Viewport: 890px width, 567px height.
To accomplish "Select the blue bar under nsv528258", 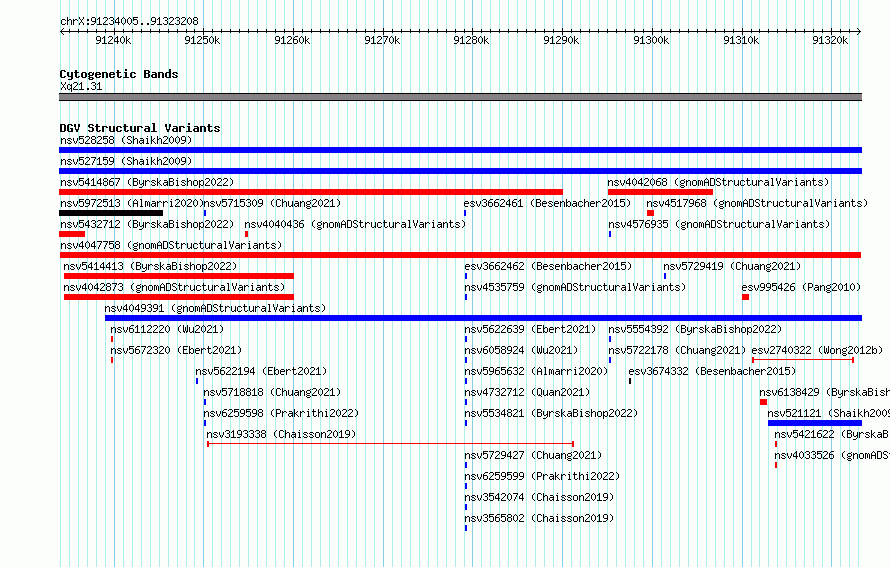I will (x=460, y=150).
